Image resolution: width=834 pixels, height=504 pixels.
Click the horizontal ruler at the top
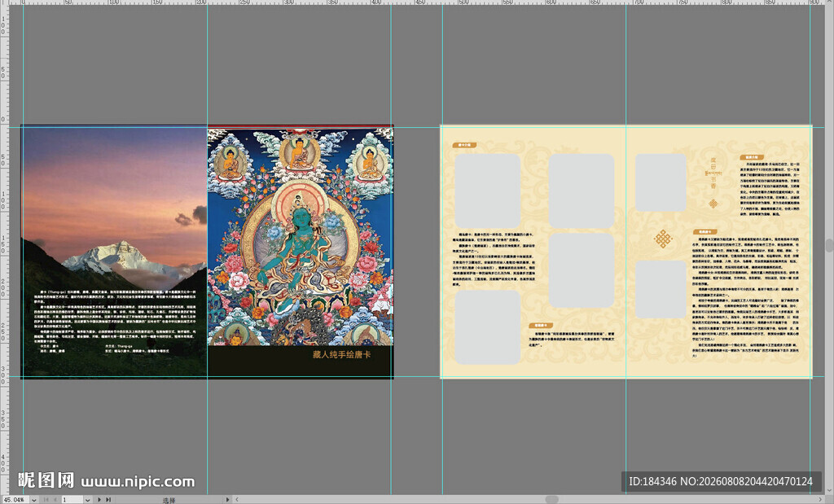pyautogui.click(x=417, y=2)
